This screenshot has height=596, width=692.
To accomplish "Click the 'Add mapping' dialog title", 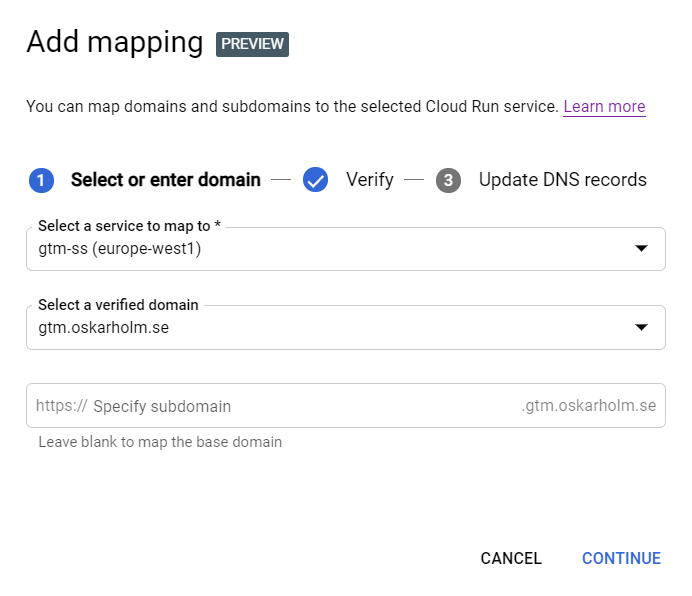I will click(x=114, y=42).
